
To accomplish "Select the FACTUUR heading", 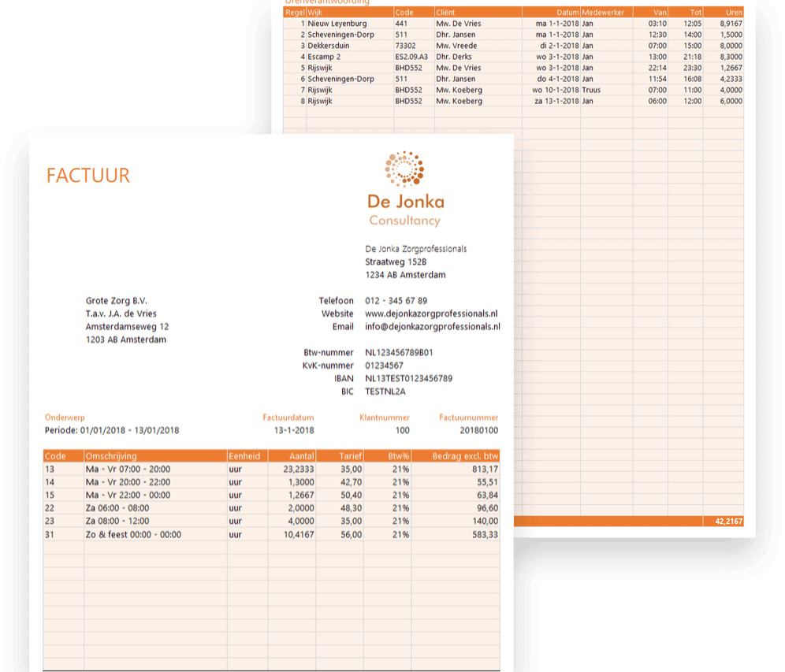I will [x=88, y=175].
